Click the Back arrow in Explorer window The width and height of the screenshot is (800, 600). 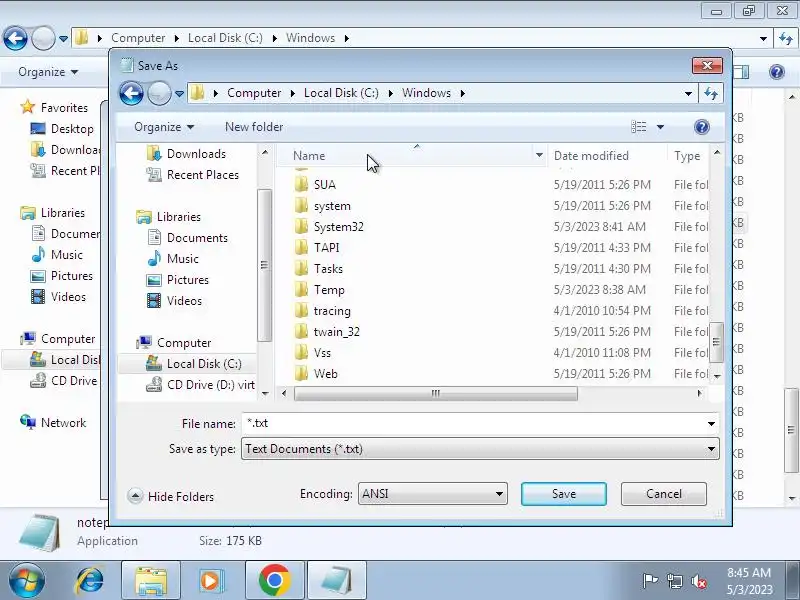pos(15,38)
